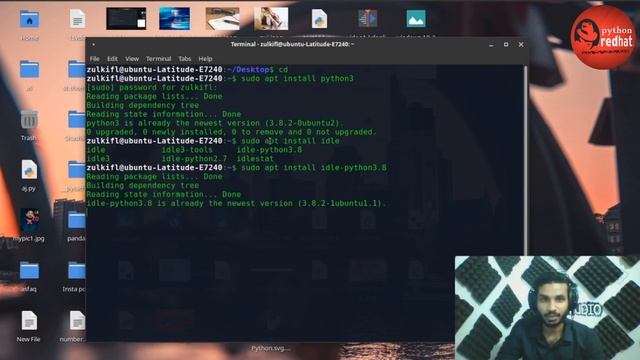Close the Terminal window
This screenshot has height=360, width=640.
click(521, 44)
